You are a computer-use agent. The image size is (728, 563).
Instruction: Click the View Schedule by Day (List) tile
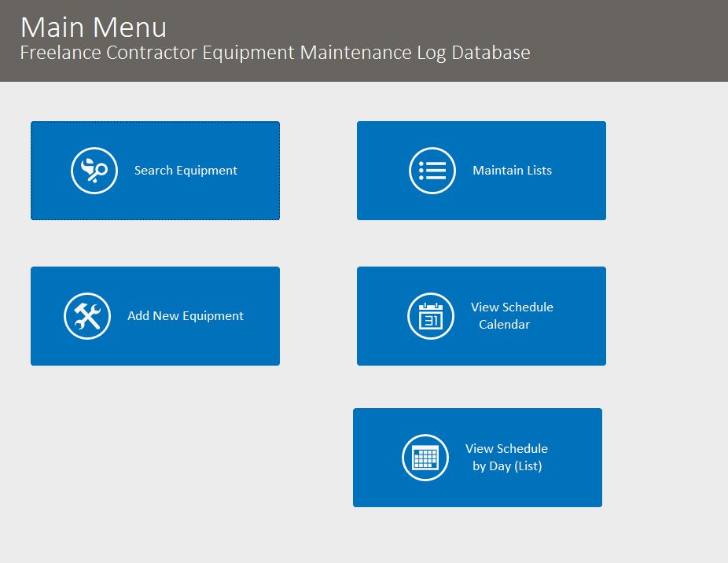pos(478,457)
